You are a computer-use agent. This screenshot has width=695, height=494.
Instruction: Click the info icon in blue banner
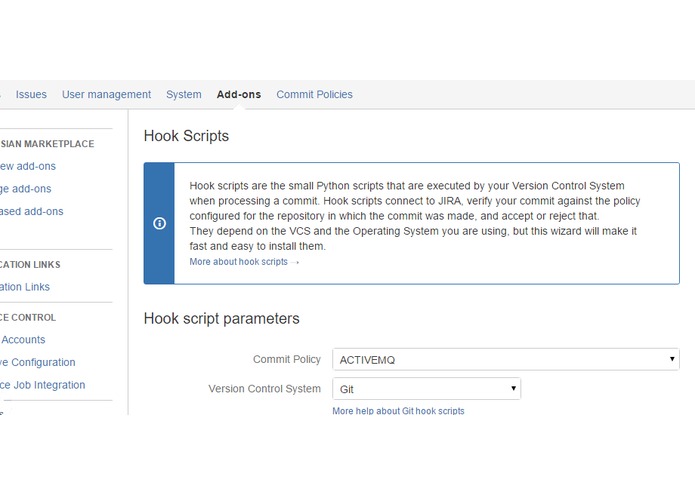[160, 223]
